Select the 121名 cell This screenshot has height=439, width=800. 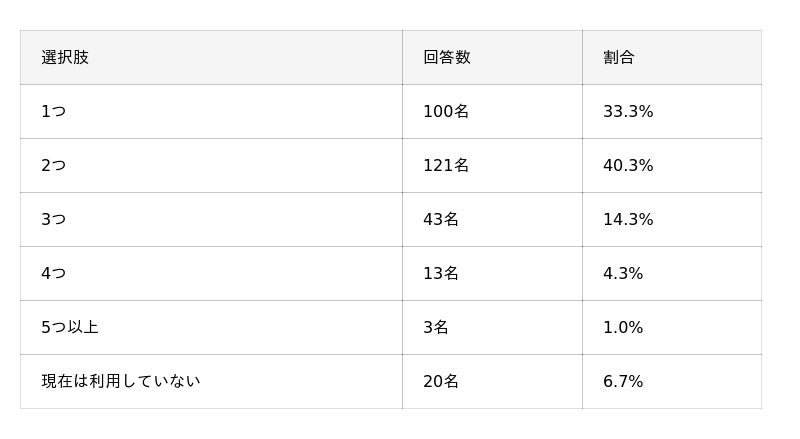coord(446,165)
